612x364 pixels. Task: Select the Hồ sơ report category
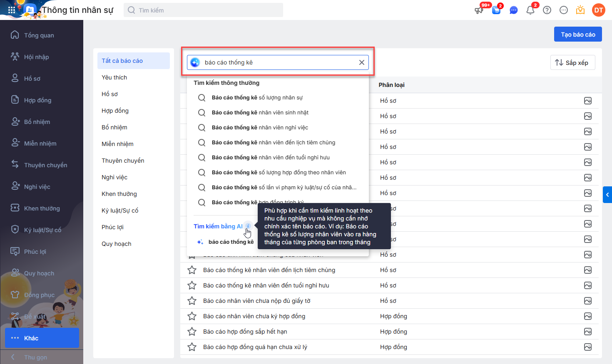[x=134, y=94]
